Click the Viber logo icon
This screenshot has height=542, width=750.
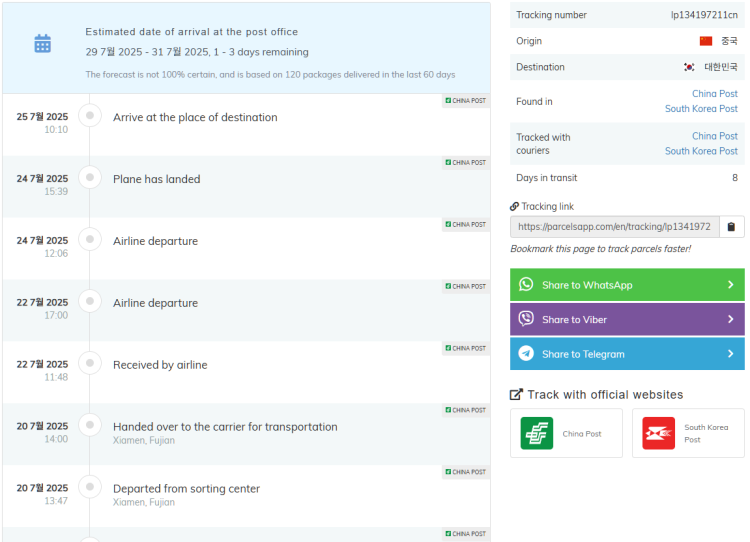pos(526,319)
